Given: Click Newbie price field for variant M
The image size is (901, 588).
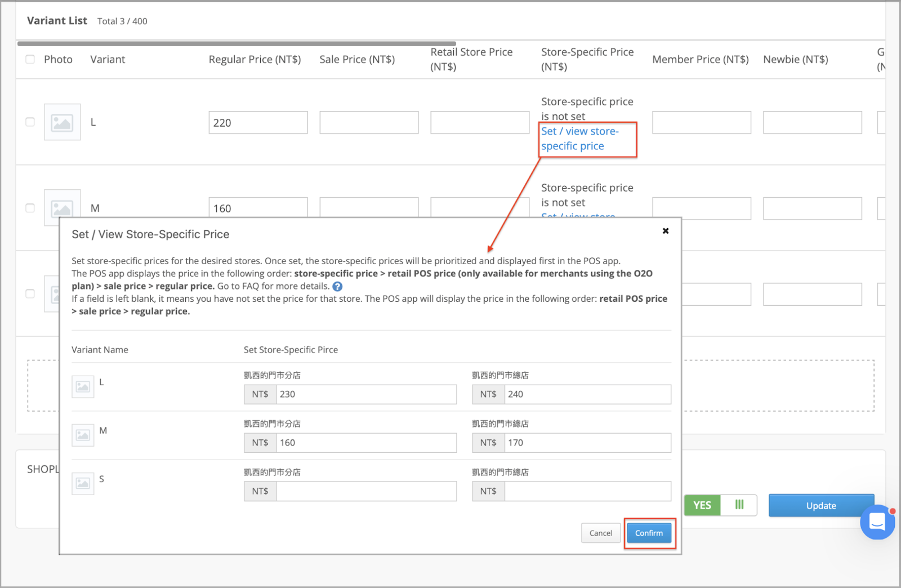Looking at the screenshot, I should [x=813, y=208].
